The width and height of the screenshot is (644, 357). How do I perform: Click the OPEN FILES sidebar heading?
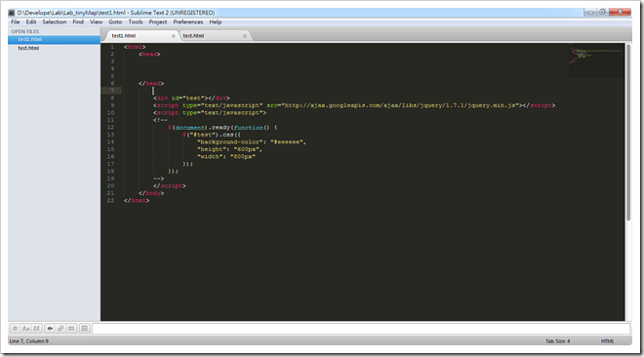point(25,31)
